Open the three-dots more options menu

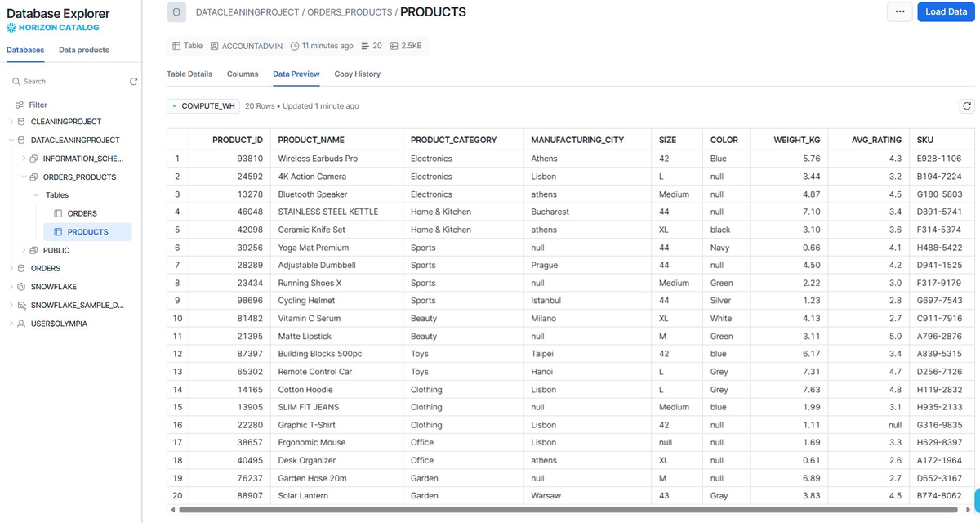899,11
